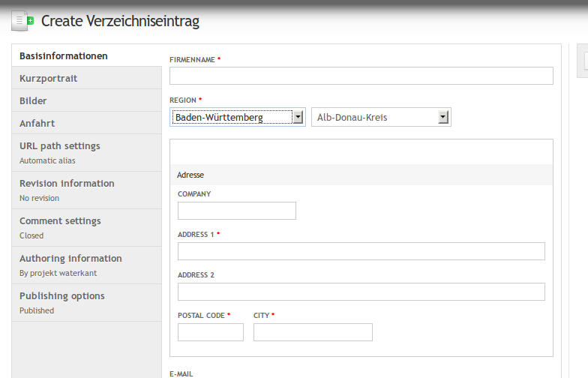Click the Postal Code field
Image resolution: width=588 pixels, height=378 pixels.
(x=210, y=332)
